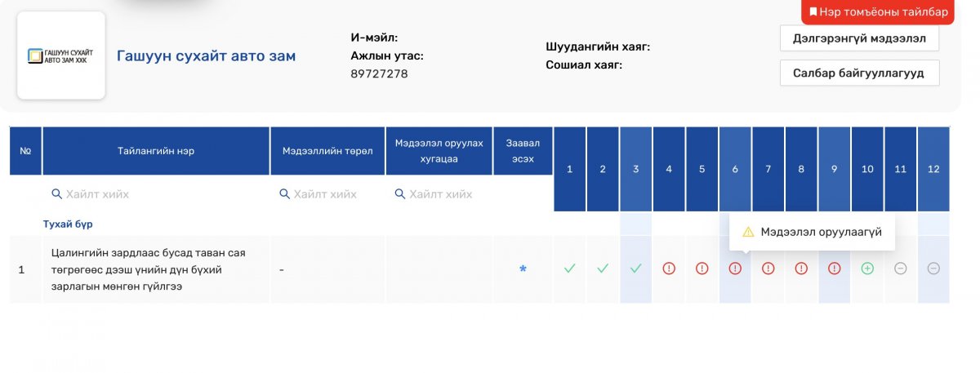Search in Тайлангийн нэр filter field

[x=155, y=194]
